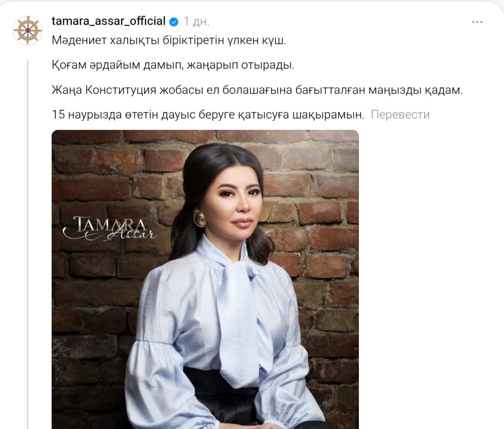Open the tamara_assar_official username link
504x429 pixels.
click(x=109, y=21)
